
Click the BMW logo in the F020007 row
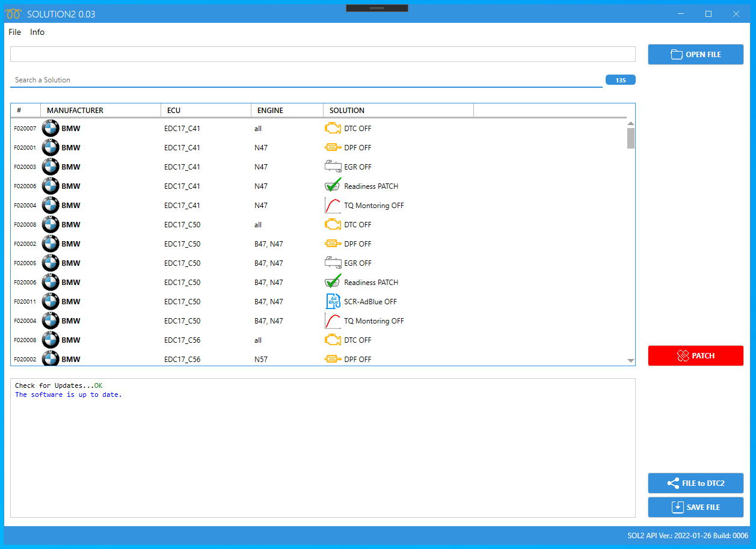(51, 128)
